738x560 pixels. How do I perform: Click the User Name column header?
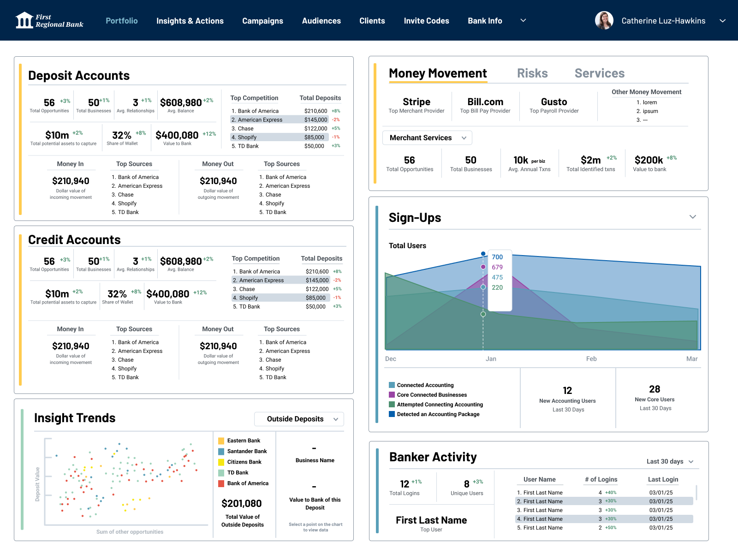[x=540, y=479]
